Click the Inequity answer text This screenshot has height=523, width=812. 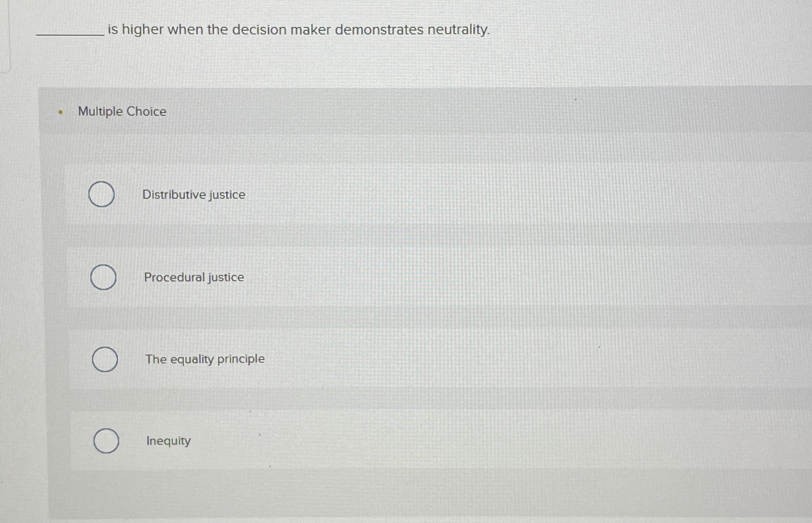pyautogui.click(x=168, y=441)
